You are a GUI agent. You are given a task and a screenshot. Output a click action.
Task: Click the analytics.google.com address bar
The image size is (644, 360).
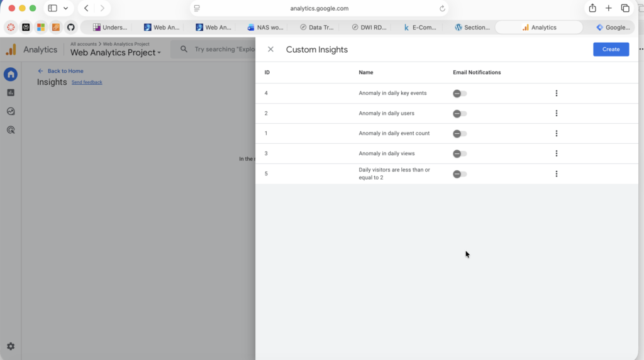pyautogui.click(x=319, y=9)
